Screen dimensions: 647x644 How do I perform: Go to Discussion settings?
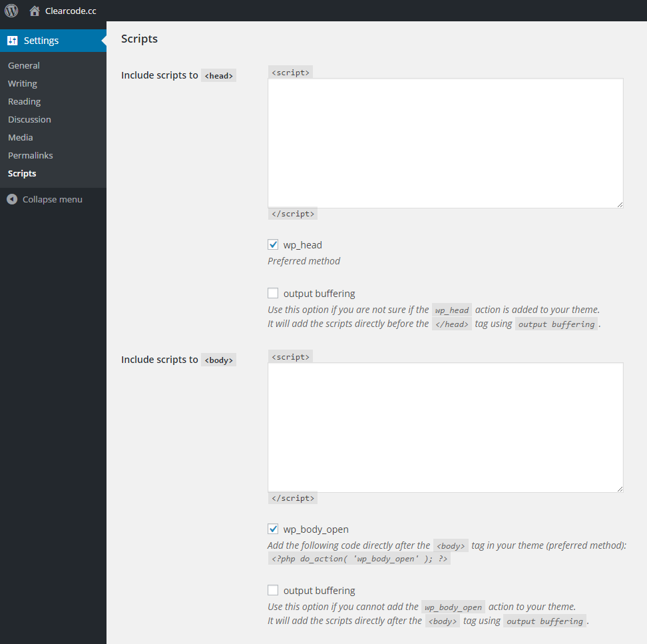30,119
